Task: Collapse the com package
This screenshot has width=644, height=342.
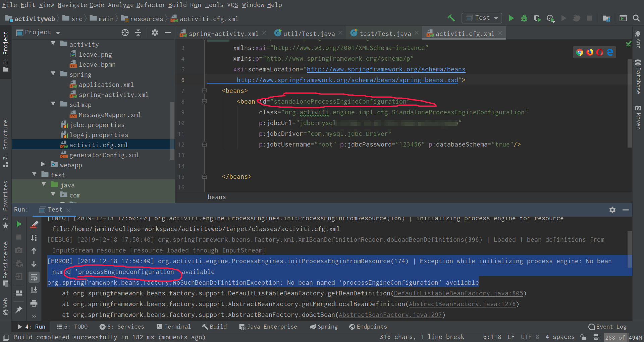Action: click(x=53, y=194)
